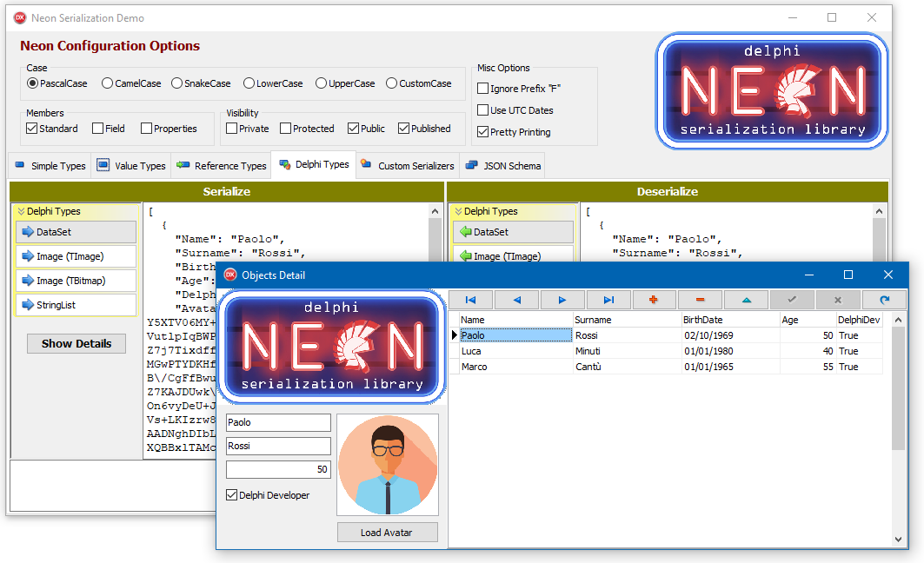924x563 pixels.
Task: Edit the current record via the triangle icon
Action: click(748, 299)
